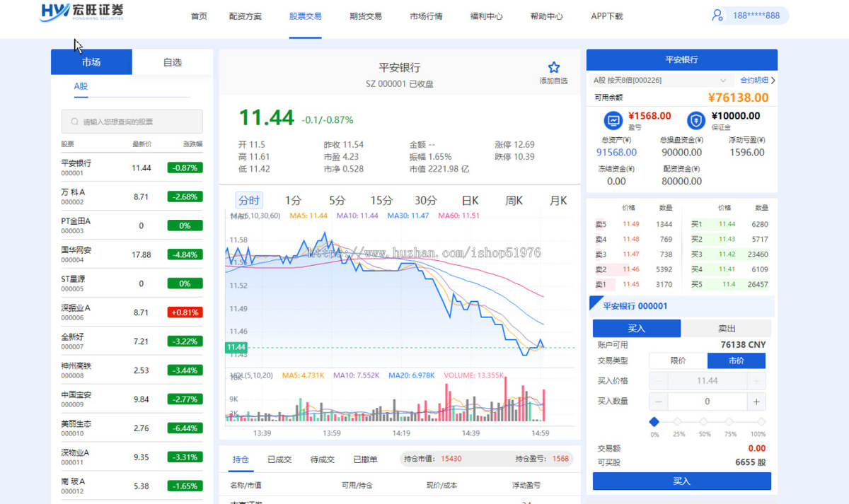This screenshot has width=849, height=504.
Task: Decrease 买入数量 with minus button
Action: tap(658, 402)
